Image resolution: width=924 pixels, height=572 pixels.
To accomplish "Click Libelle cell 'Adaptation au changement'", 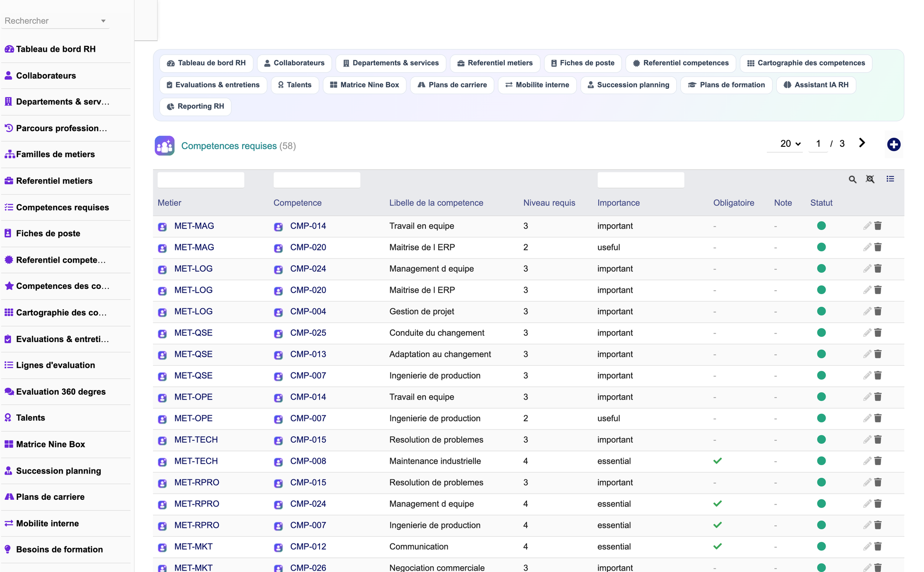I will point(440,354).
